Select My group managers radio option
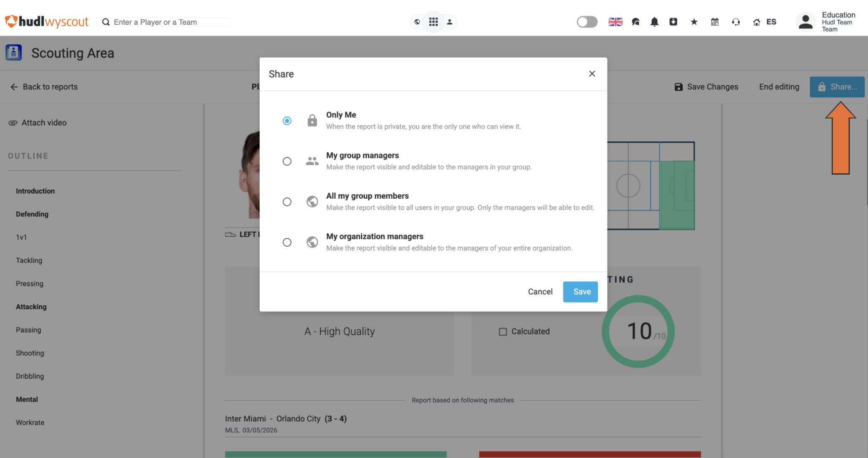Image resolution: width=868 pixels, height=458 pixels. [x=287, y=161]
